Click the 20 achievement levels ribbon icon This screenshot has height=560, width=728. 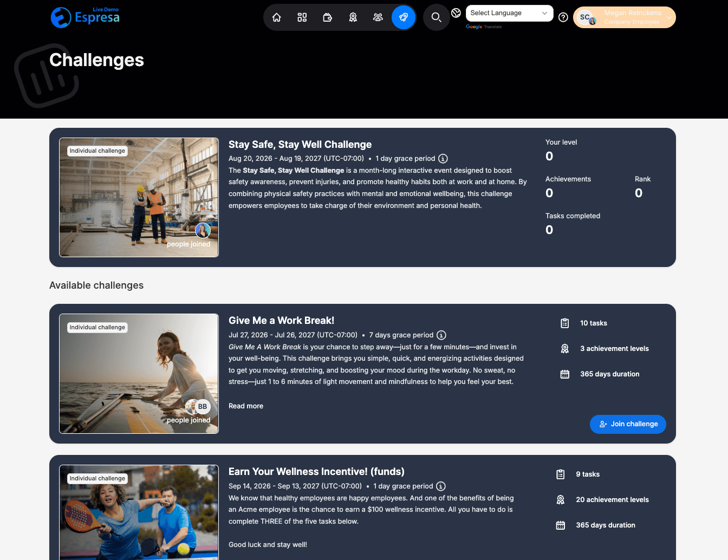tap(561, 500)
